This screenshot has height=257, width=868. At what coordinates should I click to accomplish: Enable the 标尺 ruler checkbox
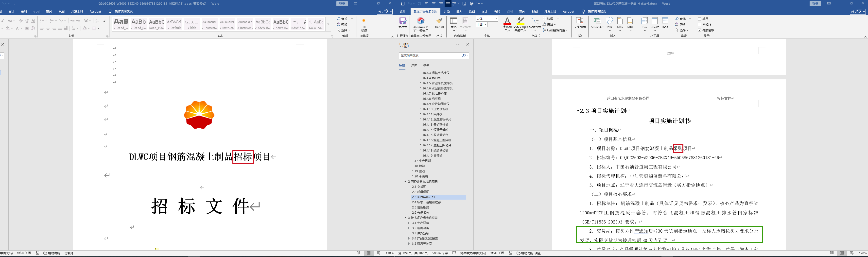tap(699, 19)
